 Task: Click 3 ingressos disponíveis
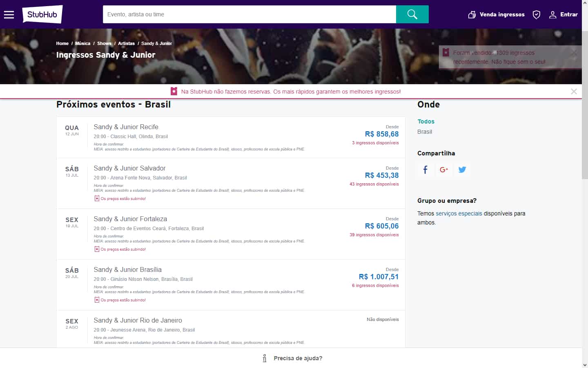coord(375,143)
